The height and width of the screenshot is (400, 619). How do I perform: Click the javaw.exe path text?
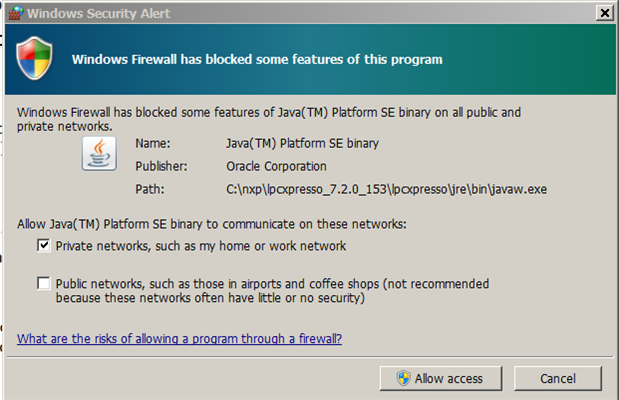(386, 189)
